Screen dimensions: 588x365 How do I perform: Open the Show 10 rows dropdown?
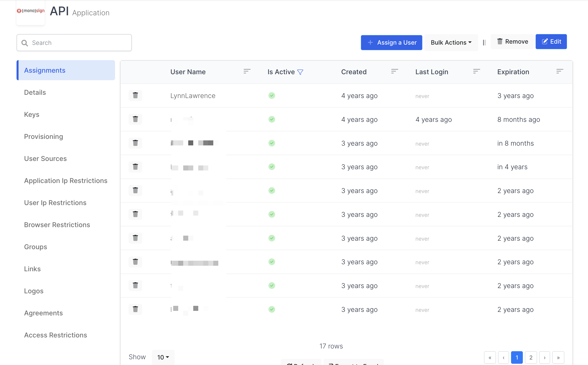(x=163, y=357)
